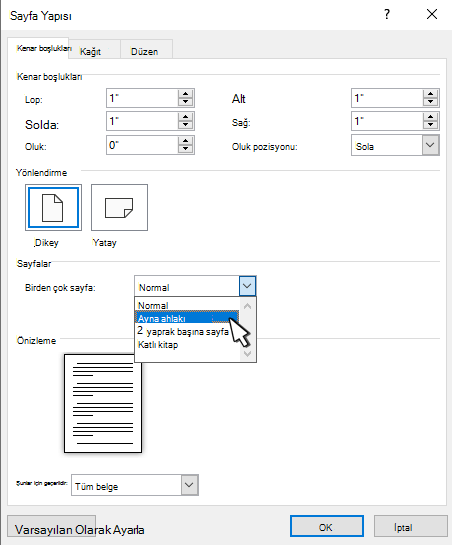Collapse the Birden çok sayfa dropdown arrow
Screen dimensions: 452x545
(x=247, y=286)
